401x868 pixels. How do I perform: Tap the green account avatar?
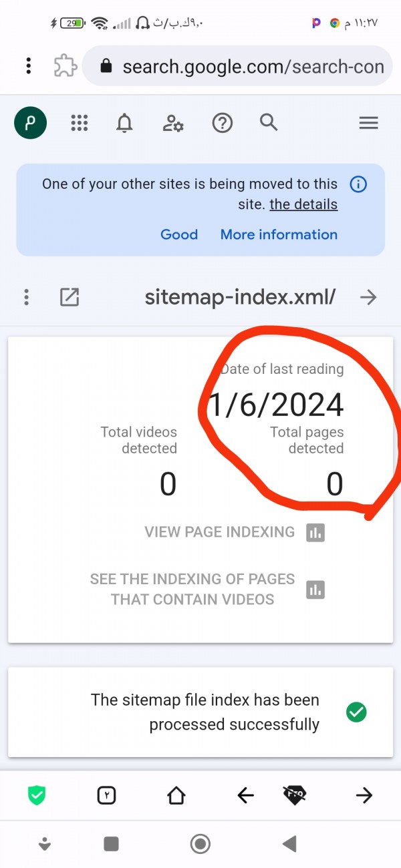tap(31, 123)
